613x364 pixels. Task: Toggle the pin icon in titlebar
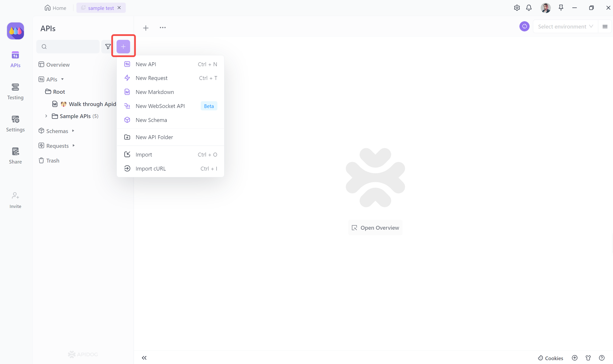(x=561, y=8)
